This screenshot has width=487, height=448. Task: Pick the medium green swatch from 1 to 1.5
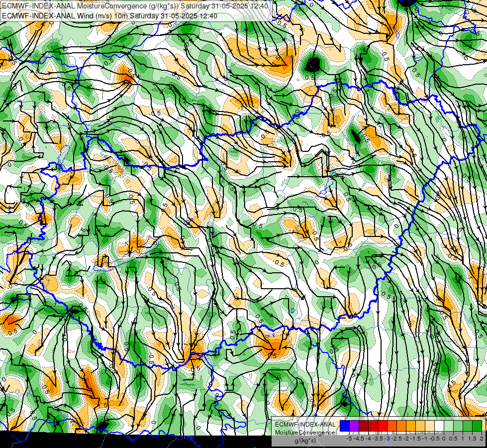point(468,426)
